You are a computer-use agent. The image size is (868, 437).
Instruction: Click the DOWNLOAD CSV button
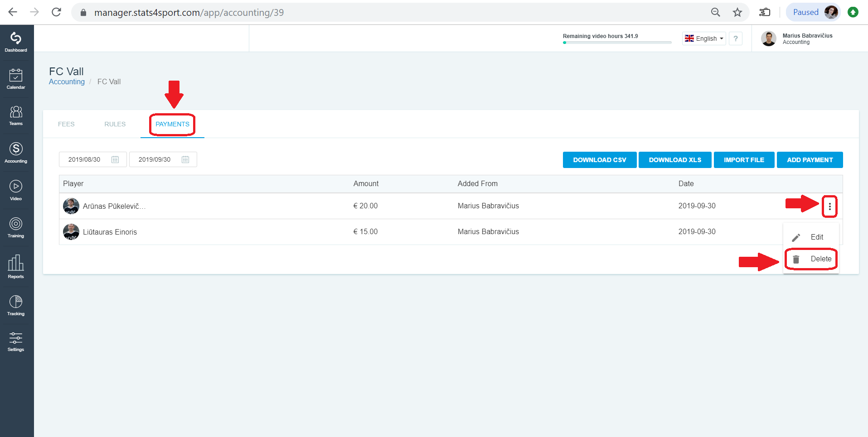tap(600, 160)
